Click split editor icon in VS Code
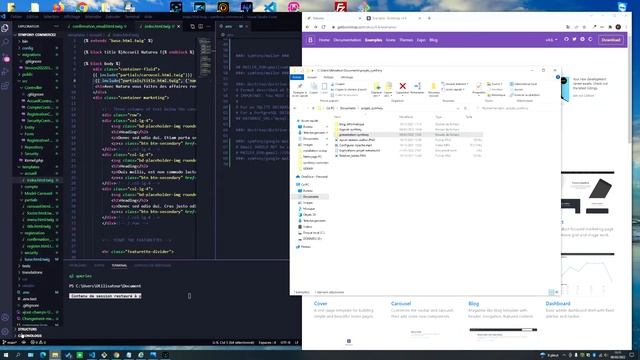 (200, 27)
